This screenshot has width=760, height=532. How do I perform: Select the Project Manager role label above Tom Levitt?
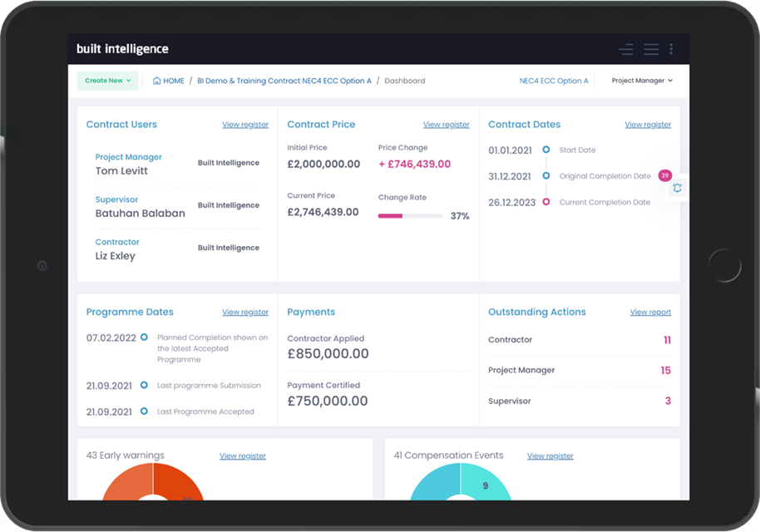(128, 157)
